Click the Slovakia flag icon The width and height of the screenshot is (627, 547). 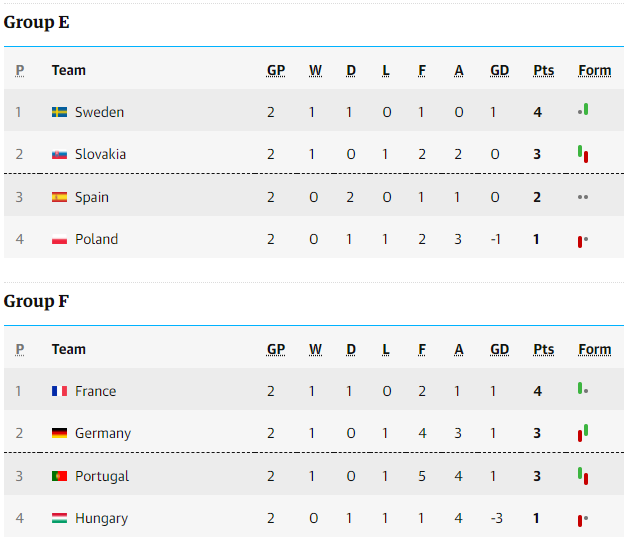[x=59, y=154]
